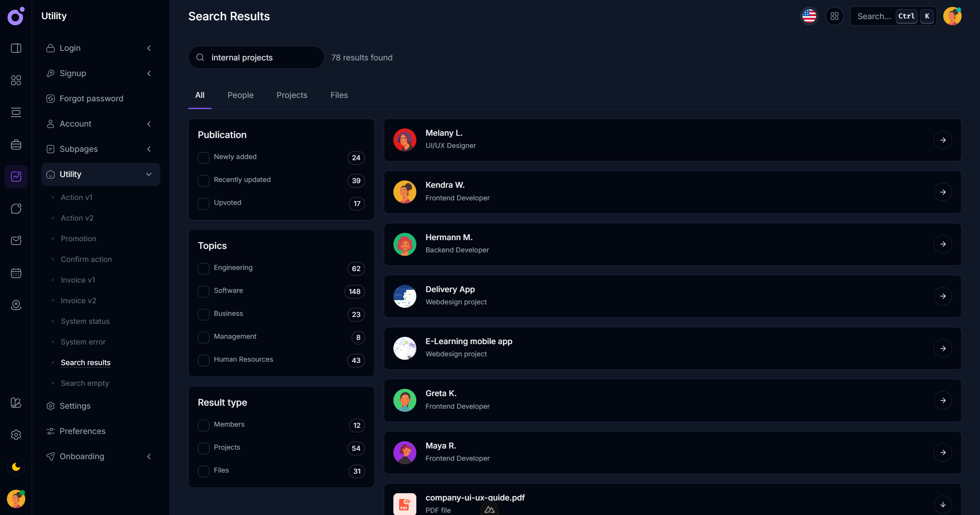Expand the Onboarding section

149,457
